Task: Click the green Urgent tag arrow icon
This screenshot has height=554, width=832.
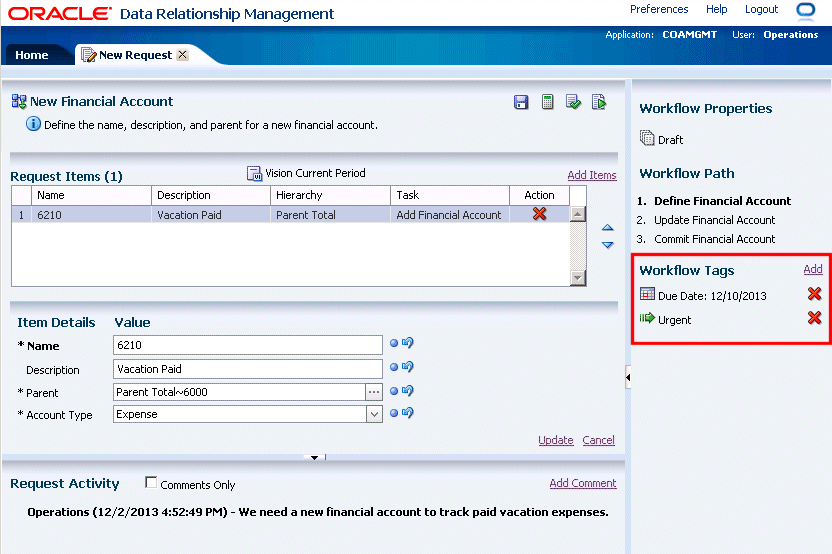Action: tap(647, 318)
